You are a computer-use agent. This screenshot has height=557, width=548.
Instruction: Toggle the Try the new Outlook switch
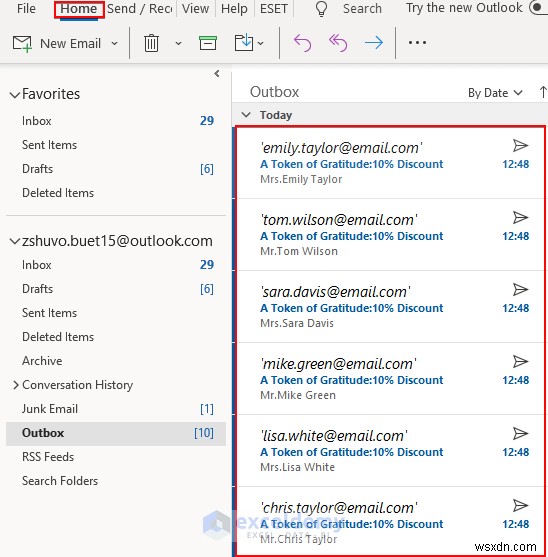click(538, 7)
